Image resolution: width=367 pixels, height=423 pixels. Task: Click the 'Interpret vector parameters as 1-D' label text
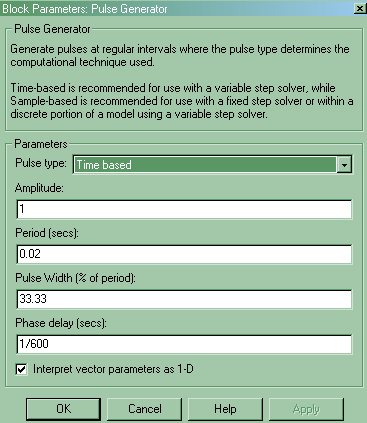pos(113,369)
